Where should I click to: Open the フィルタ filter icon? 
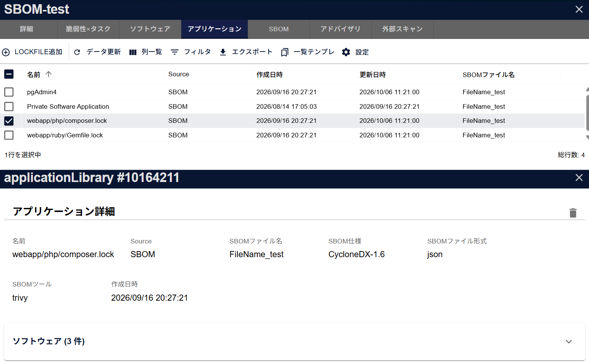174,52
